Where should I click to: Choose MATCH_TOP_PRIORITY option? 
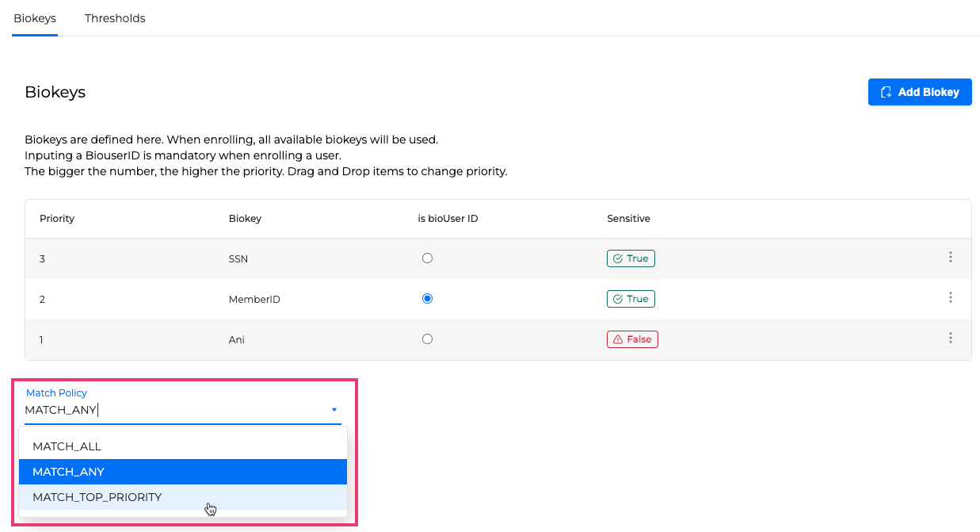coord(97,497)
